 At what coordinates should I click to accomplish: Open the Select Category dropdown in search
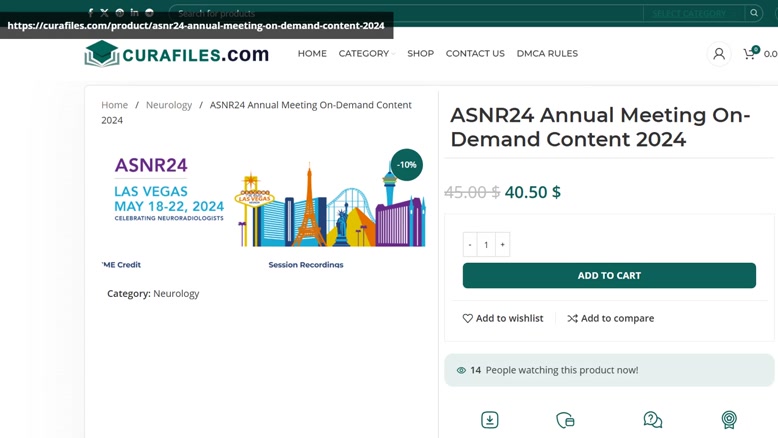click(x=694, y=13)
